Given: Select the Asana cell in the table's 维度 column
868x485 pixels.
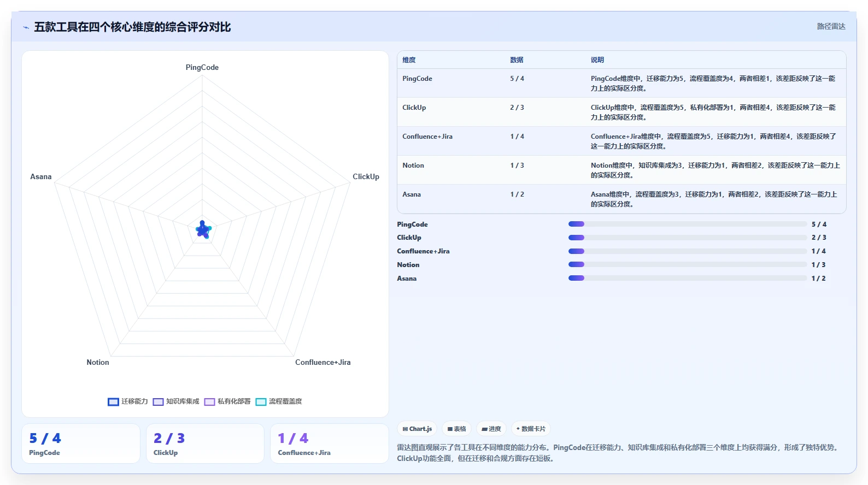Looking at the screenshot, I should pos(412,194).
